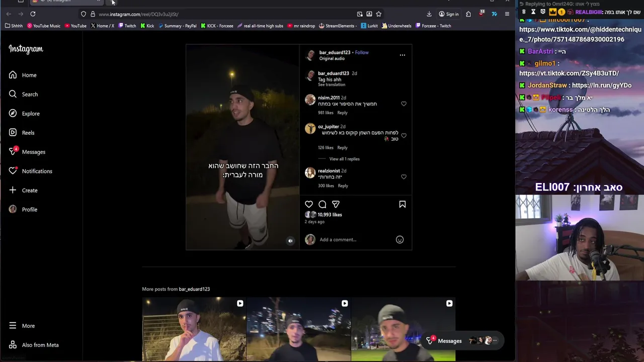
Task: Open the Shhhh bookmarks folder
Action: point(14,26)
